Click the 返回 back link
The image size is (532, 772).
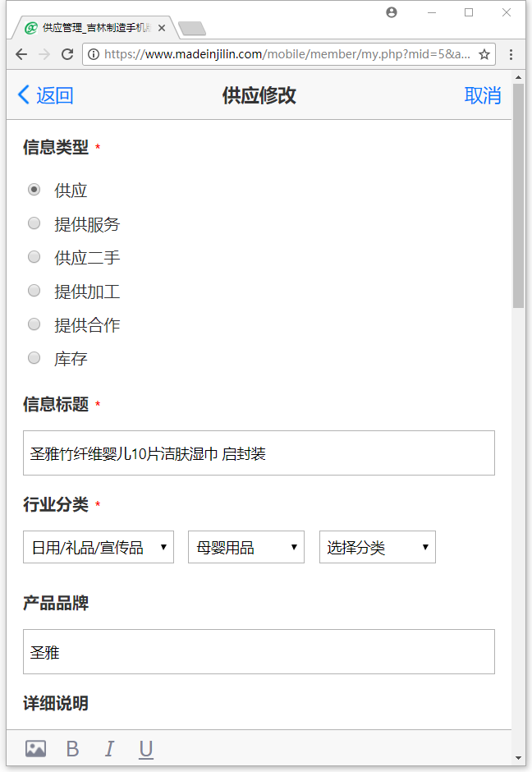pyautogui.click(x=46, y=95)
